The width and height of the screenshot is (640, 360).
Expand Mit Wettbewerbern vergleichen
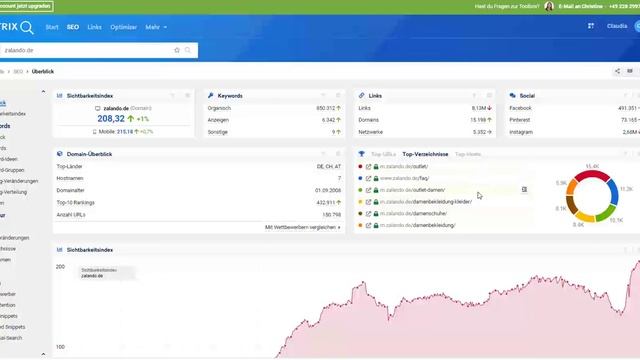tap(302, 227)
